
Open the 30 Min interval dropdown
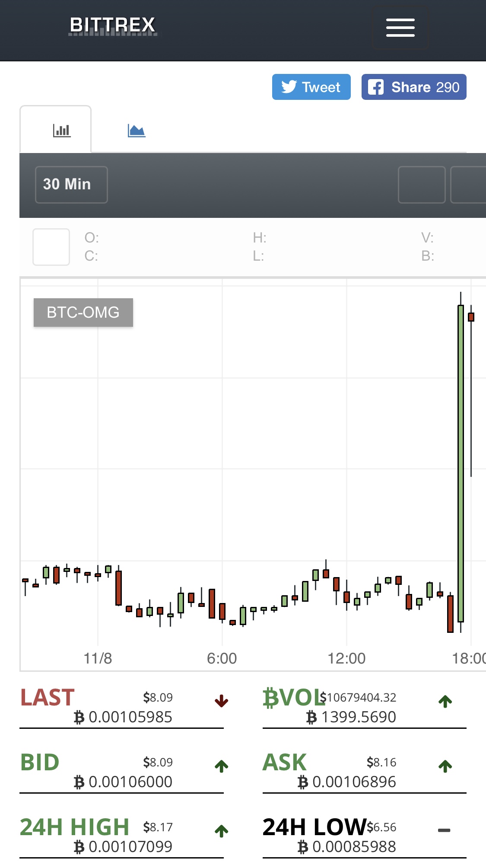[x=71, y=185]
